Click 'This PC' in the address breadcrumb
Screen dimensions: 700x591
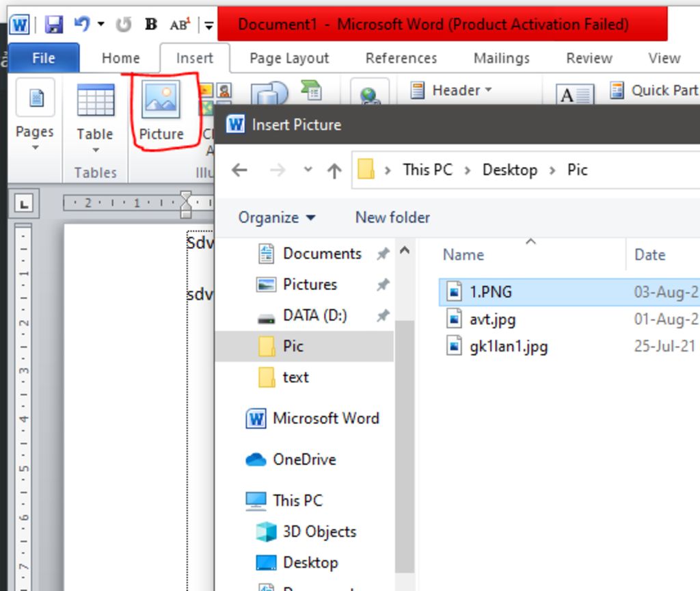(428, 170)
